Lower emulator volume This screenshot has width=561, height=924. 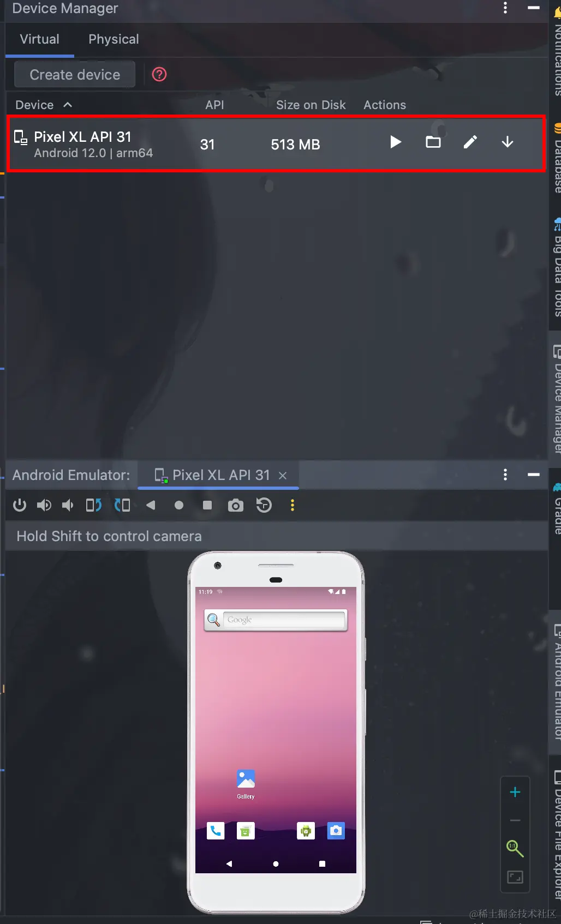(68, 506)
